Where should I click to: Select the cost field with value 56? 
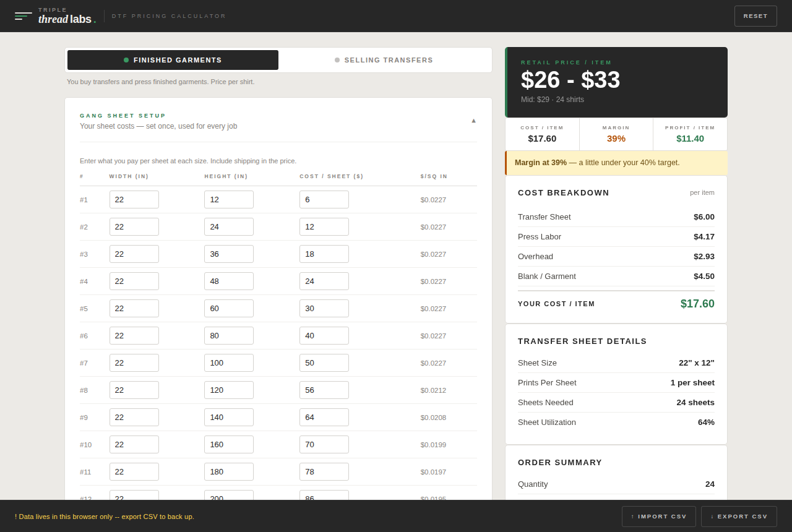point(324,390)
